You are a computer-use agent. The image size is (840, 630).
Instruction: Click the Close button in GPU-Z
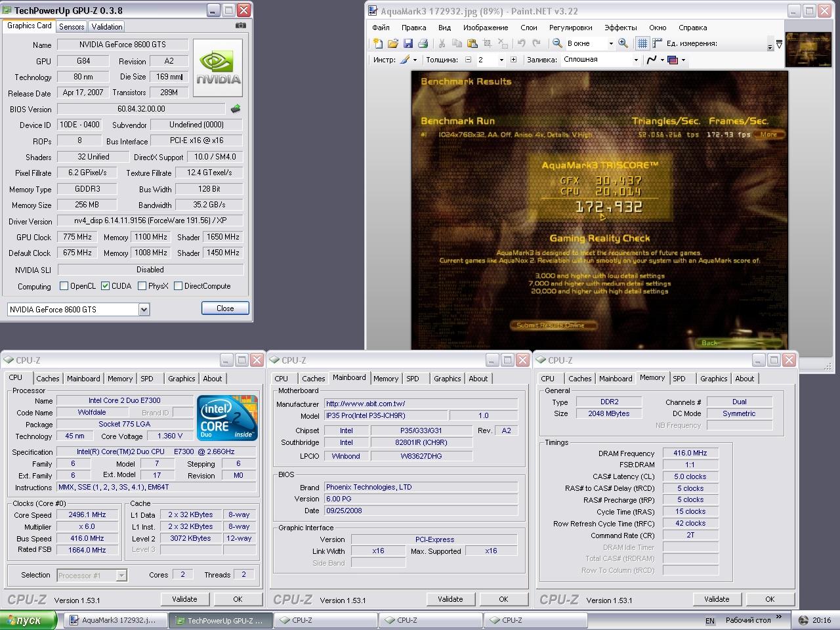pyautogui.click(x=225, y=308)
